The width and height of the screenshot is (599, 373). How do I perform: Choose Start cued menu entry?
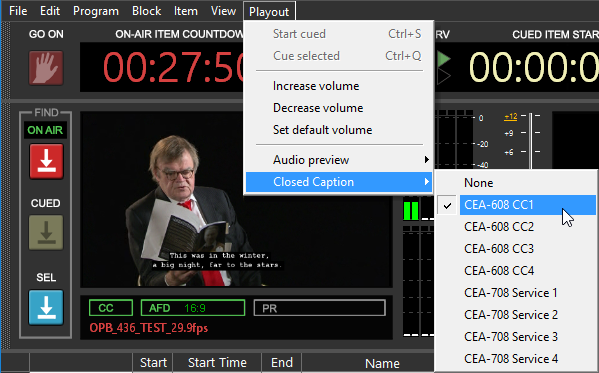pos(339,34)
